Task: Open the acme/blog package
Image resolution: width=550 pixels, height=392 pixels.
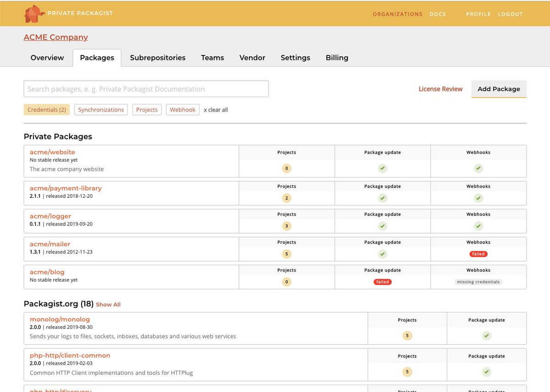Action: [x=47, y=272]
